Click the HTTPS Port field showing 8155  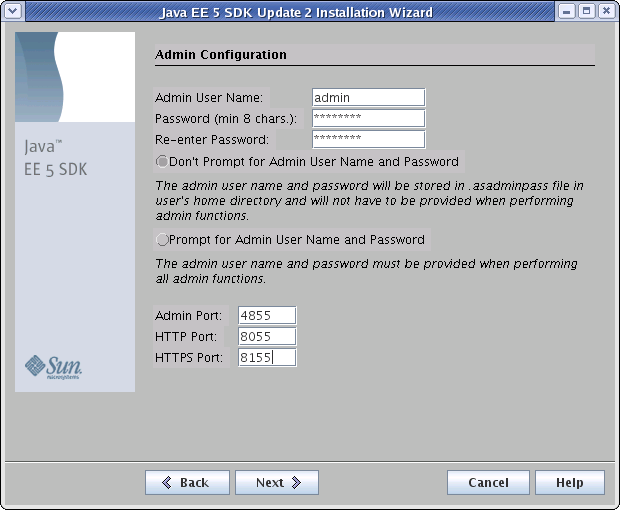tap(267, 357)
